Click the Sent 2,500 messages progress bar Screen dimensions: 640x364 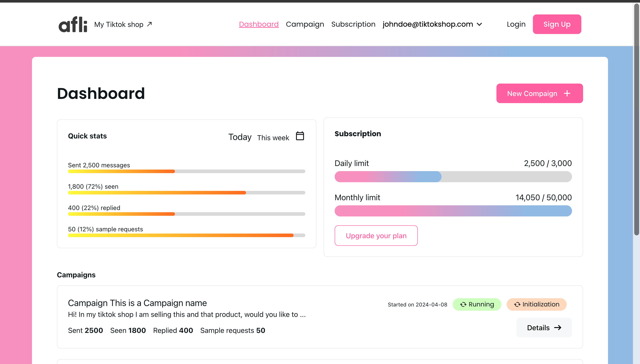[186, 171]
